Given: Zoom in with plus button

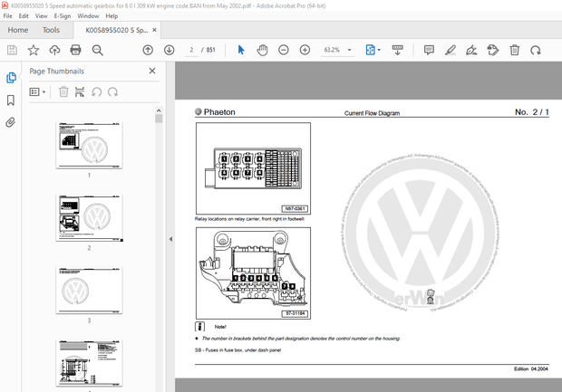Looking at the screenshot, I should click(305, 50).
